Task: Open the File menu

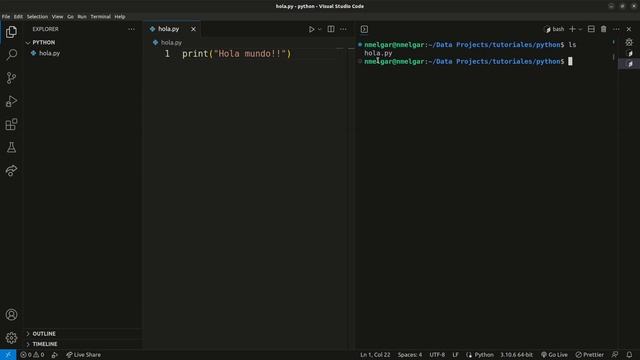Action: point(6,17)
